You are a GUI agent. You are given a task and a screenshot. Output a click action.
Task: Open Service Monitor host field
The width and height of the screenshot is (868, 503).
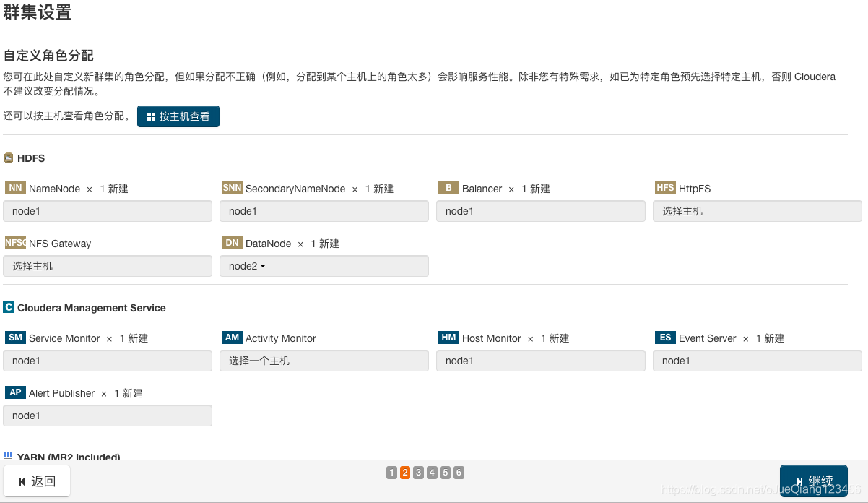point(108,361)
